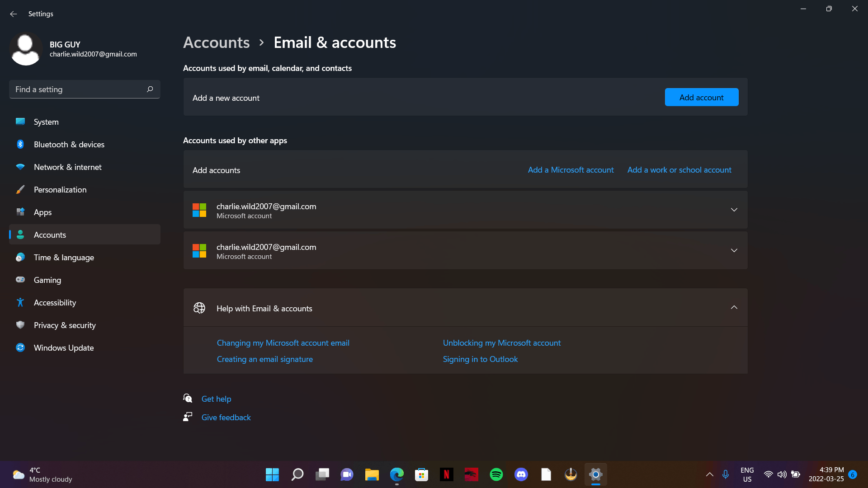
Task: Click the Add account button
Action: coord(701,97)
